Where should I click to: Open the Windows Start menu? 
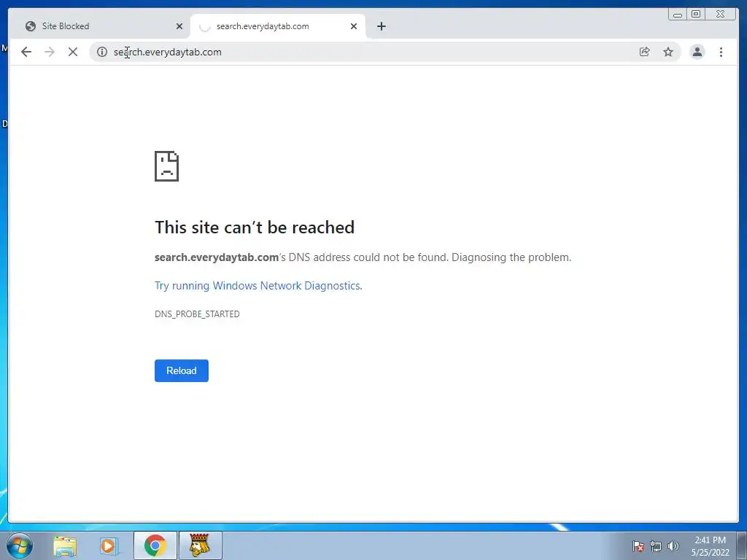[20, 545]
